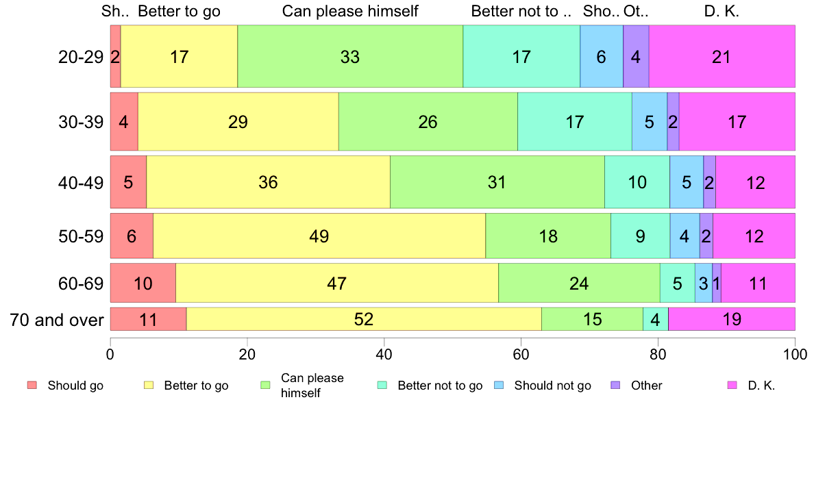Select the 30-39 bar's magenta 17 segment
The height and width of the screenshot is (504, 814).
pyautogui.click(x=737, y=122)
